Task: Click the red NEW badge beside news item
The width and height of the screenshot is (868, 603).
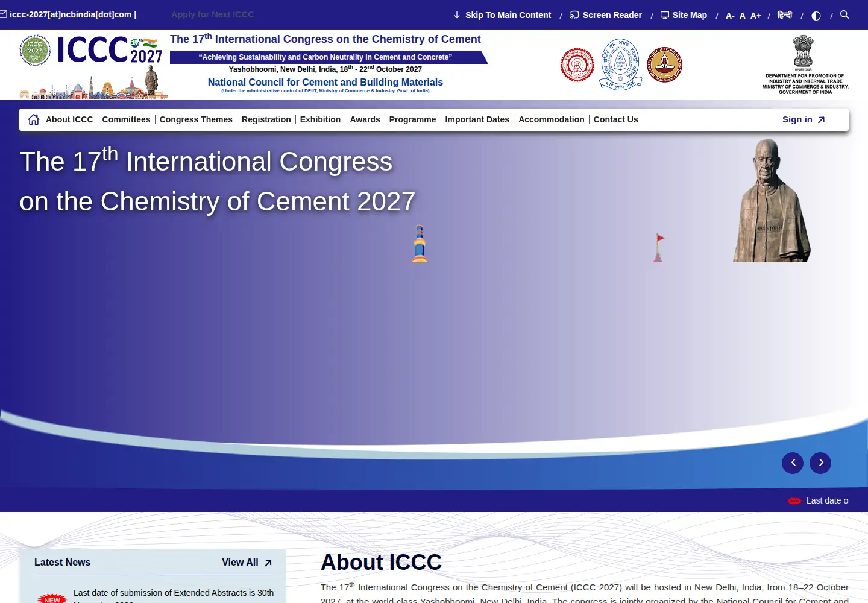Action: [x=52, y=599]
